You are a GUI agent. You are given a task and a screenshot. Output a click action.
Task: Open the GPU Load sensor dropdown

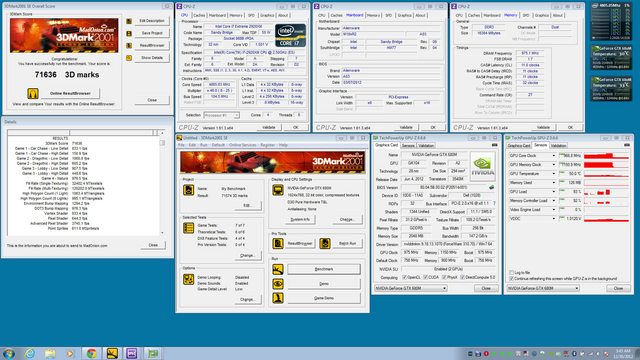pos(553,192)
